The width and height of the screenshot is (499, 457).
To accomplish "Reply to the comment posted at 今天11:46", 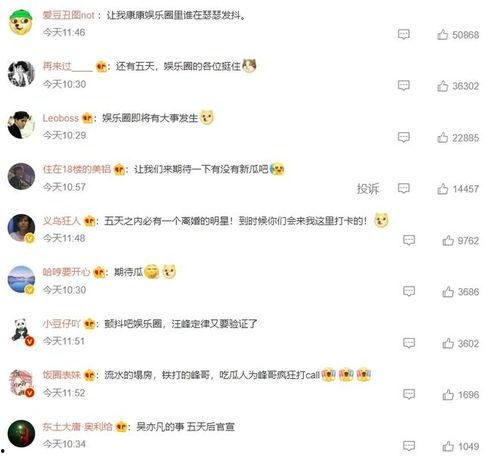I will pyautogui.click(x=404, y=34).
